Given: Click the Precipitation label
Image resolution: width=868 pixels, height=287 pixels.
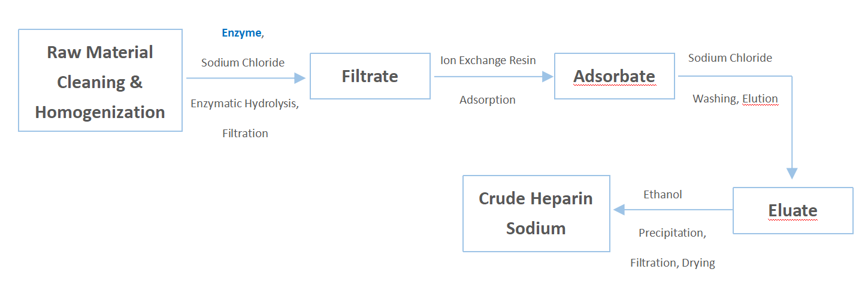Looking at the screenshot, I should [x=672, y=232].
